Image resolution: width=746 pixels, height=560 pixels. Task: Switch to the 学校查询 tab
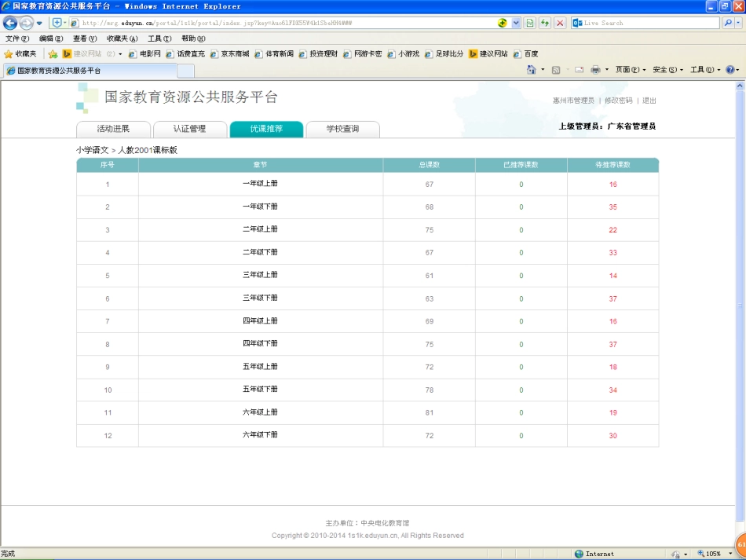click(342, 129)
